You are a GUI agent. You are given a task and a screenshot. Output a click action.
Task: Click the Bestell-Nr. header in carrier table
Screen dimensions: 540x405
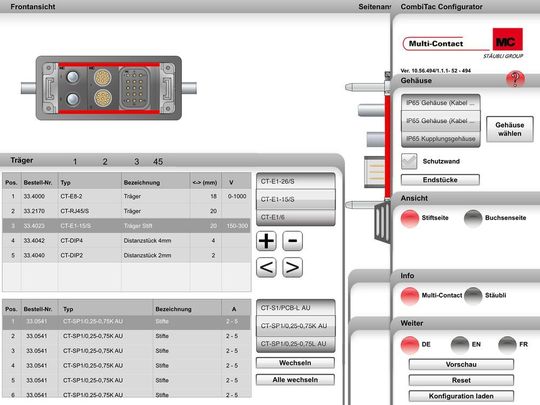point(38,183)
